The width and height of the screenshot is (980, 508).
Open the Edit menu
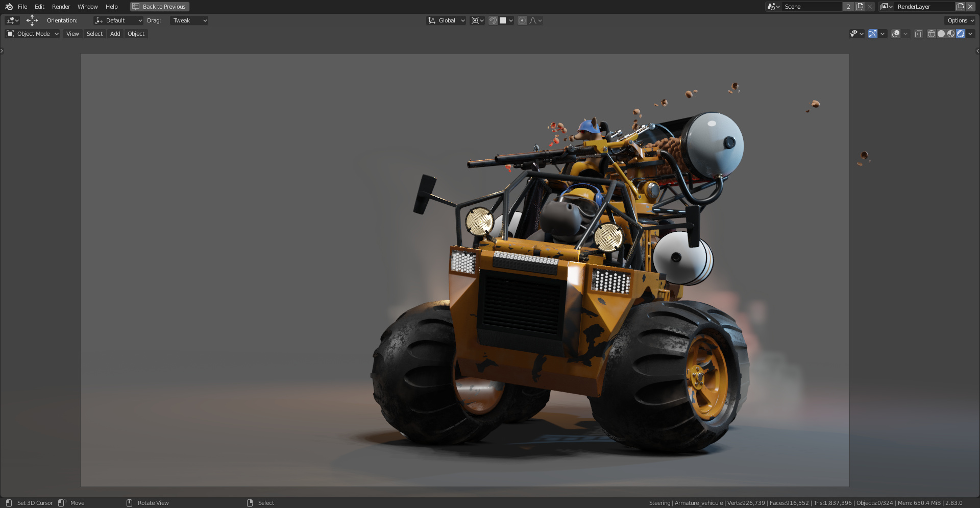(x=39, y=7)
